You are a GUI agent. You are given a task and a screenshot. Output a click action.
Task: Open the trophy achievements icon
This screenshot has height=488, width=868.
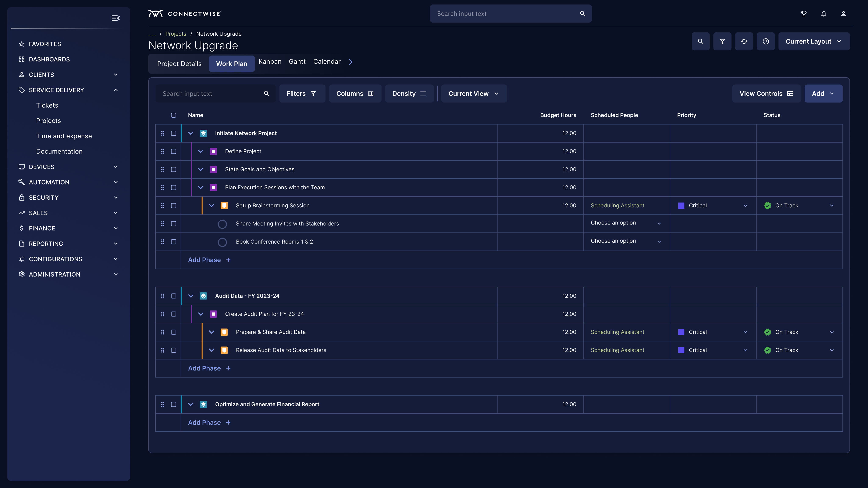click(x=804, y=14)
